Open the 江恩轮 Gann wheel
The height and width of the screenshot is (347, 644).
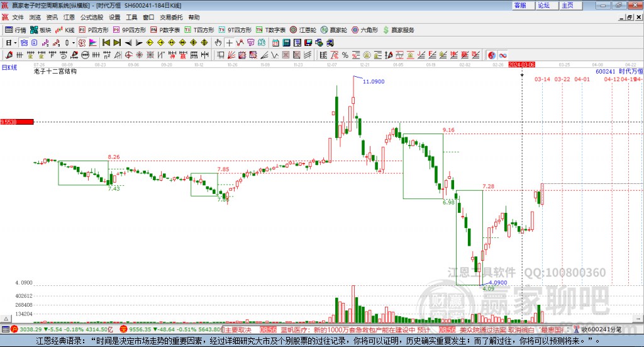(303, 30)
